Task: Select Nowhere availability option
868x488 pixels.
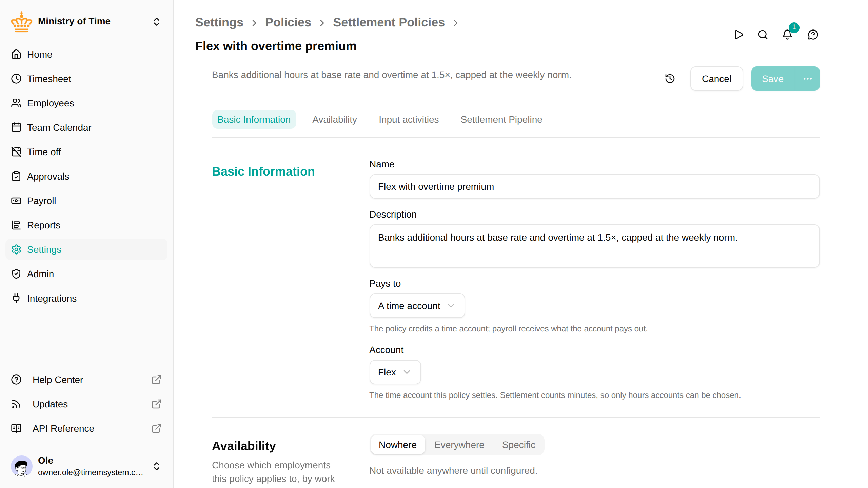Action: click(398, 445)
